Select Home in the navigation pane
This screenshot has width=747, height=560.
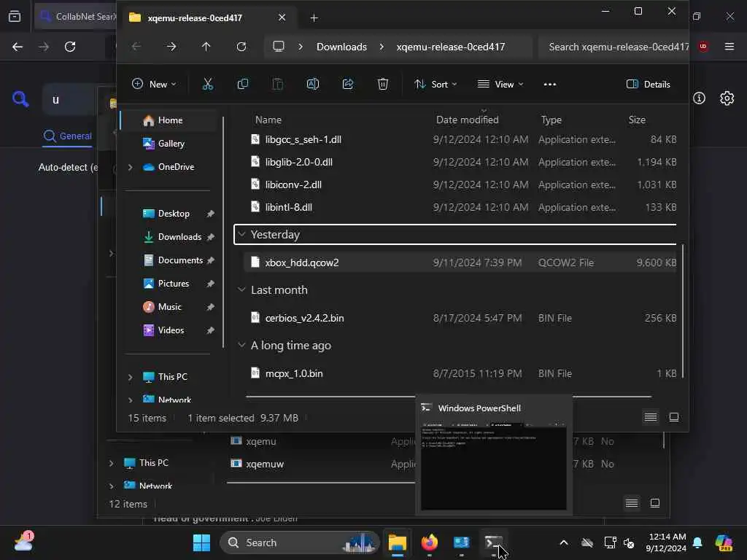point(169,120)
